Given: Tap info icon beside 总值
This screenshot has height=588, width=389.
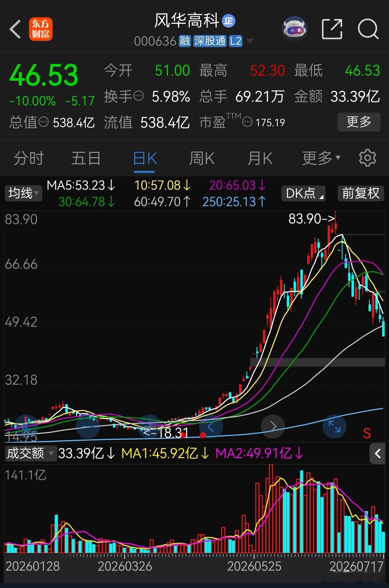Looking at the screenshot, I should [x=44, y=122].
